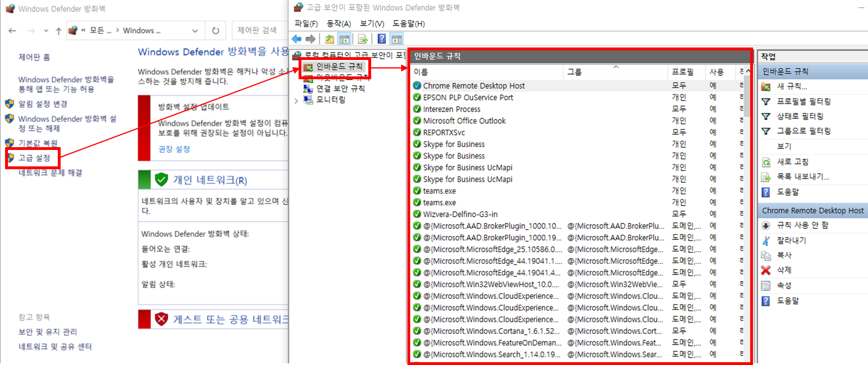Viewport: 868px width, 365px height.
Task: Go to 제어판 홈 link
Action: point(34,57)
